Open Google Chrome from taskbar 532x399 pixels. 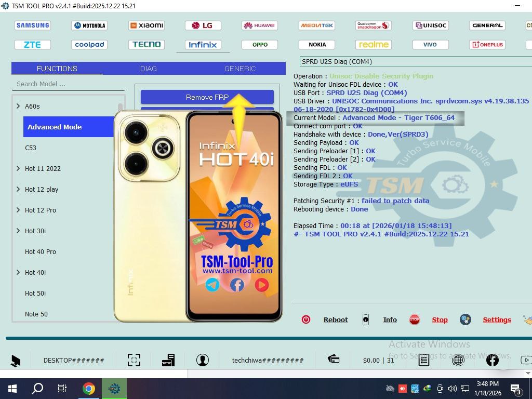pos(89,389)
